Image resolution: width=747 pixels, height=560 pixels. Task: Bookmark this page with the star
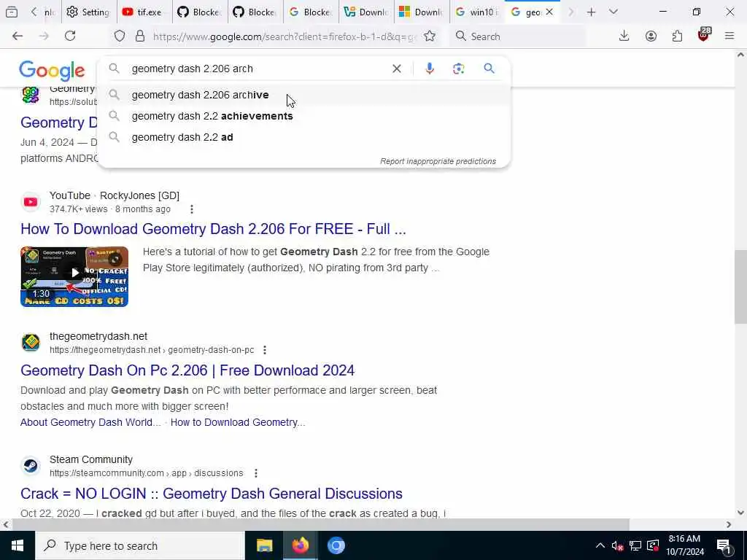pyautogui.click(x=430, y=36)
